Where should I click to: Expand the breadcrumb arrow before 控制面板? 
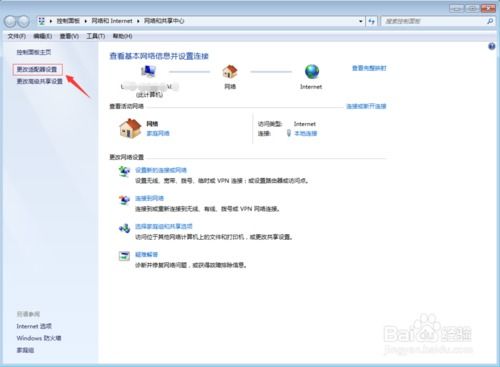point(51,21)
